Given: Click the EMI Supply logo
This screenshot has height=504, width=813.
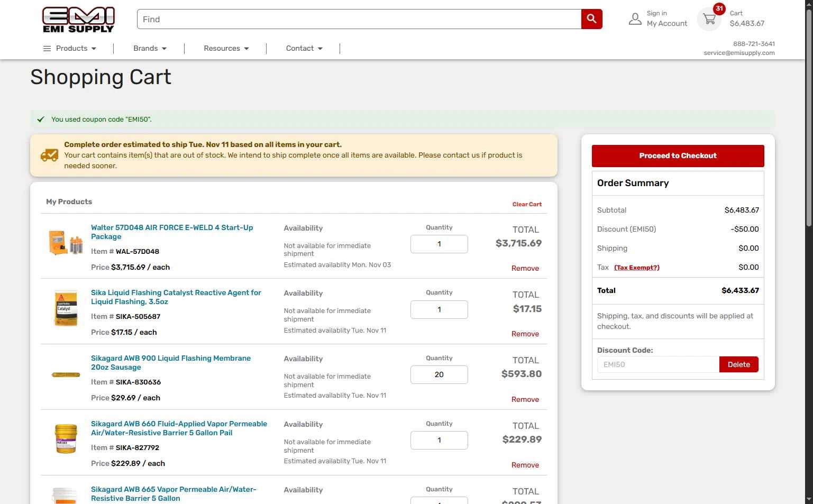Looking at the screenshot, I should coord(78,20).
